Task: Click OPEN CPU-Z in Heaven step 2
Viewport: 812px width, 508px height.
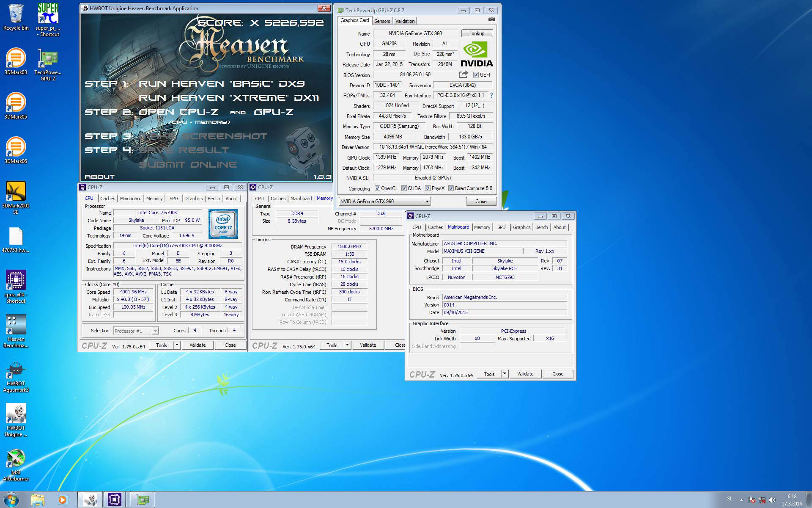Action: pos(179,112)
